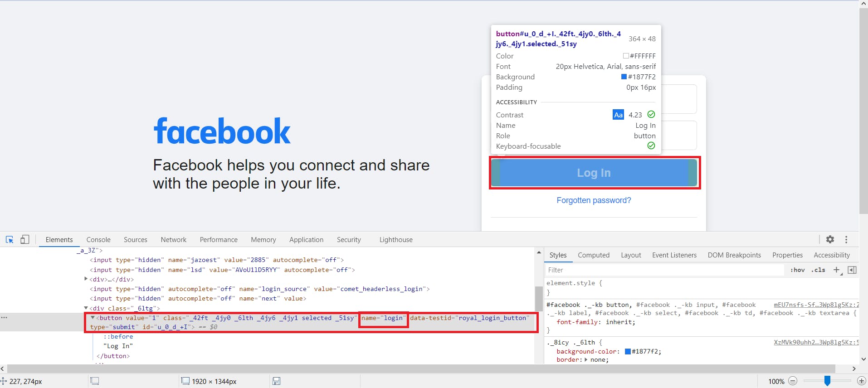868x388 pixels.
Task: Open DevTools three-dot menu
Action: click(846, 239)
